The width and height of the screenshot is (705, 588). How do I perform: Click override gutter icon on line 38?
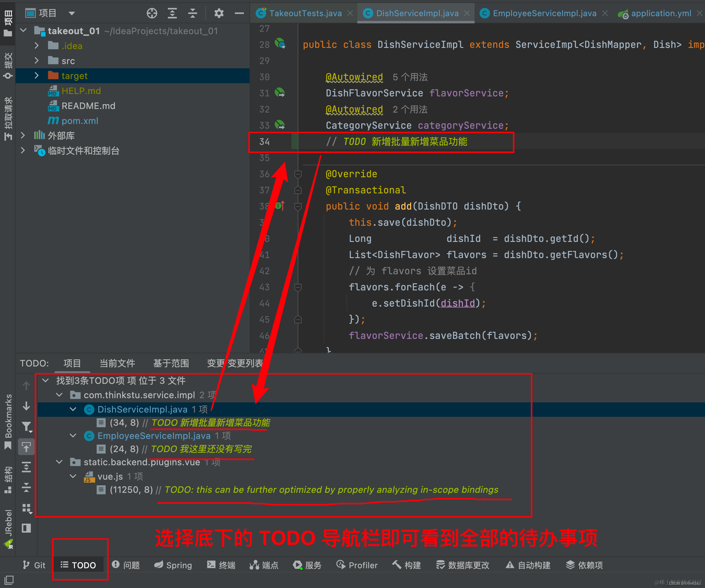tap(280, 206)
